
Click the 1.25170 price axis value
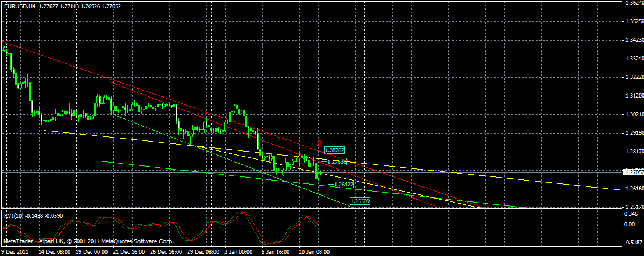tap(634, 207)
